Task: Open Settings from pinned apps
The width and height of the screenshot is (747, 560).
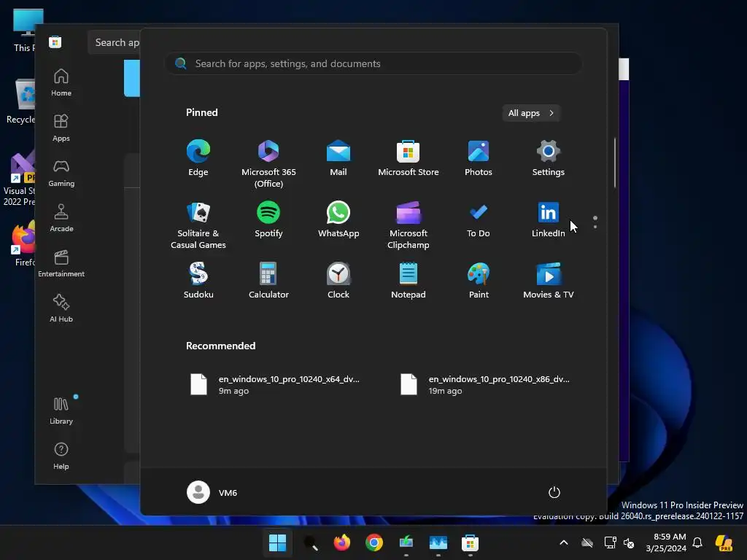Action: click(x=549, y=158)
